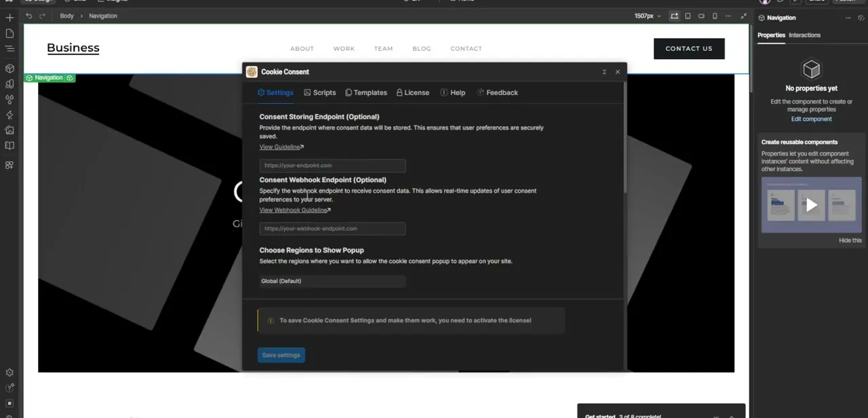Open the Apps panel icon
This screenshot has width=868, height=418.
pyautogui.click(x=9, y=165)
